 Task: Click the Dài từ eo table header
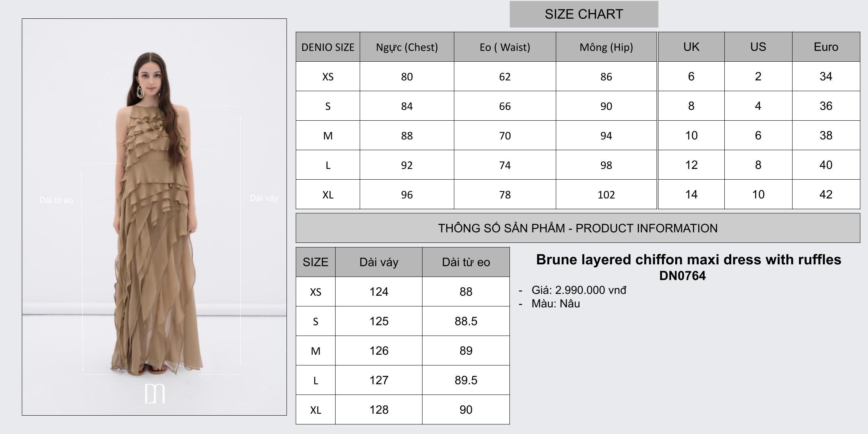(x=466, y=262)
